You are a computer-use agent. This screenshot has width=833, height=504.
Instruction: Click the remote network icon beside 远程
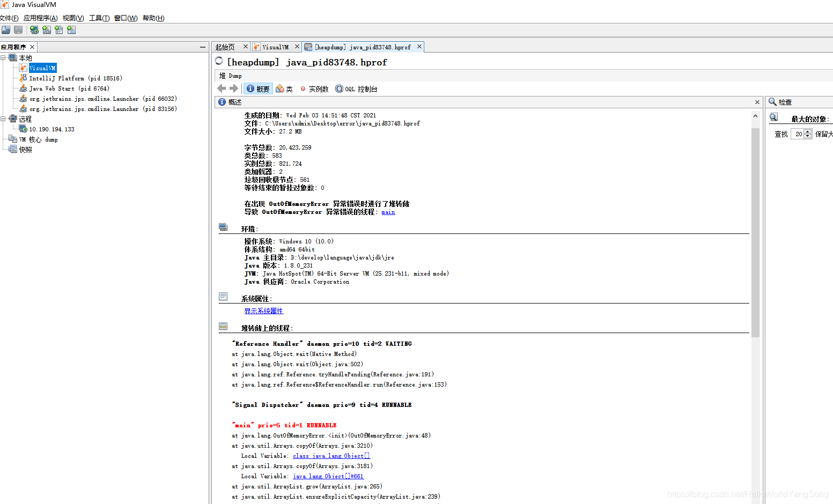coord(13,118)
